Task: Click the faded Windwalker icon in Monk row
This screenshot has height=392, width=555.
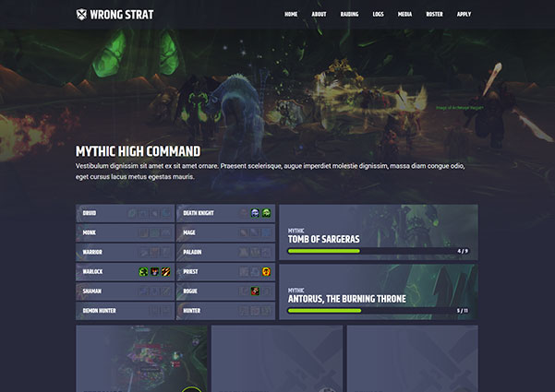Action: coord(166,232)
